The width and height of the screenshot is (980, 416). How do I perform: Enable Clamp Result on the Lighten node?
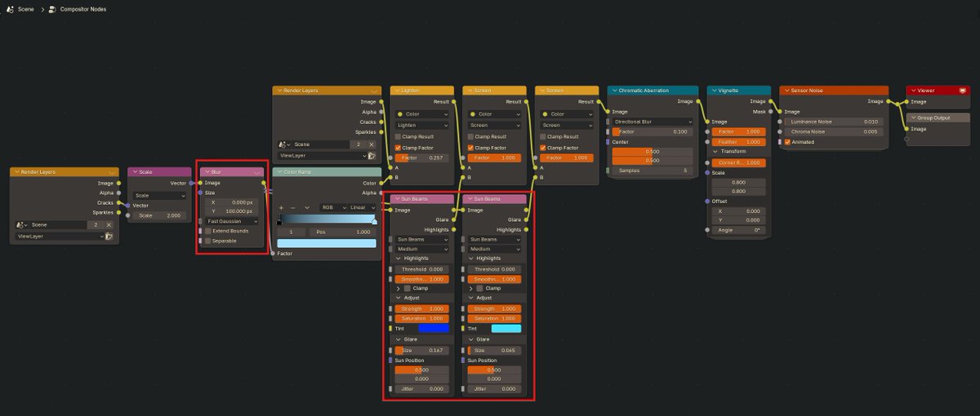coord(398,136)
